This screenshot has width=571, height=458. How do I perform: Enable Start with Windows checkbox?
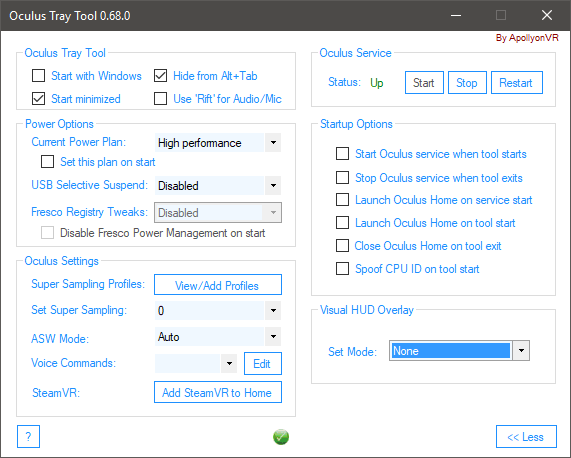[x=39, y=76]
